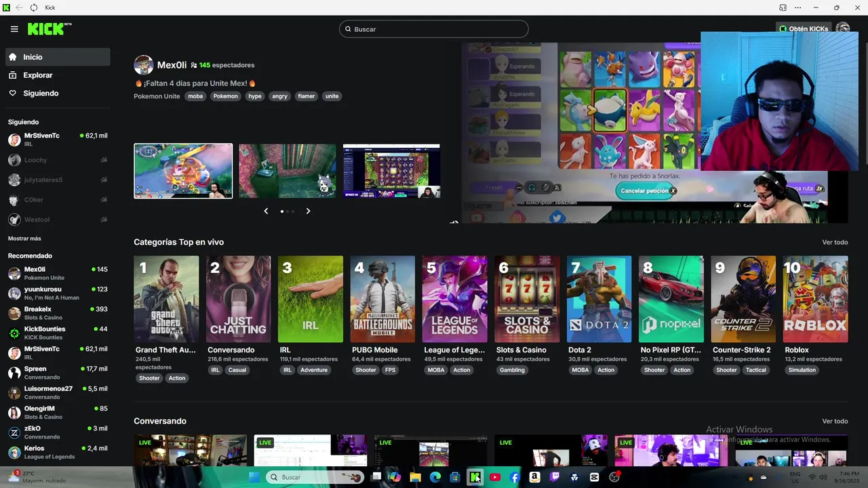Open Microsoft Edge from taskbar

(435, 477)
